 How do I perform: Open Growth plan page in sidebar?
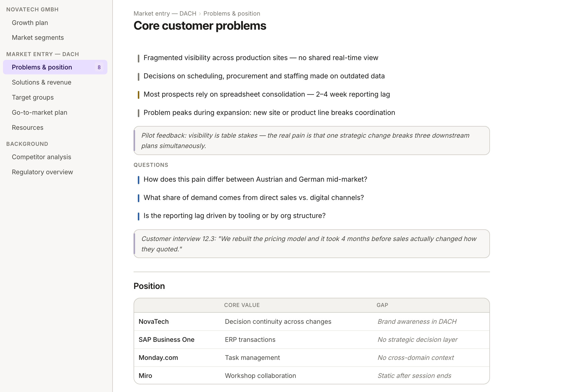30,22
